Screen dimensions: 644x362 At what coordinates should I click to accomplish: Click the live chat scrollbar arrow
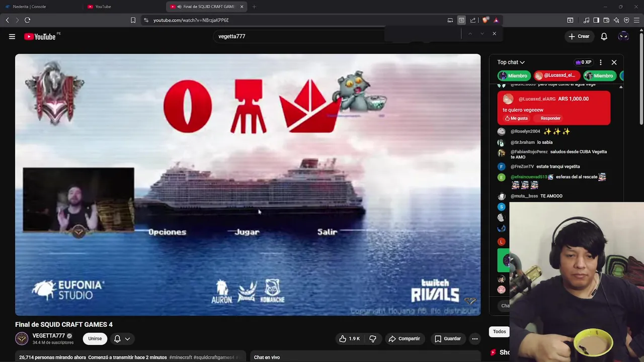click(621, 87)
